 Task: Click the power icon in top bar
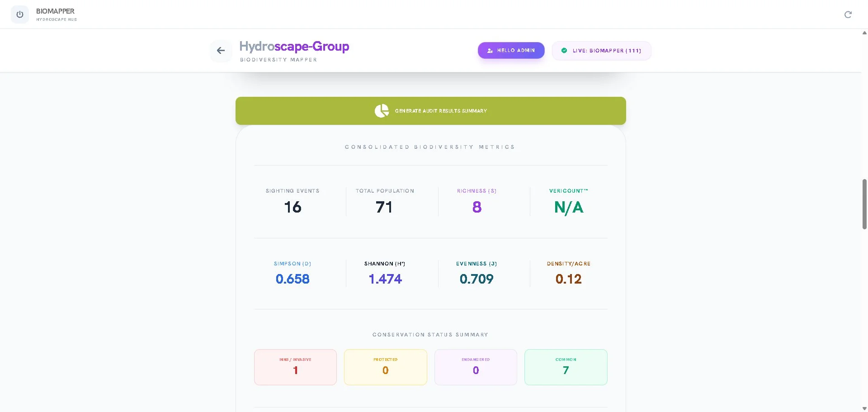pos(20,14)
